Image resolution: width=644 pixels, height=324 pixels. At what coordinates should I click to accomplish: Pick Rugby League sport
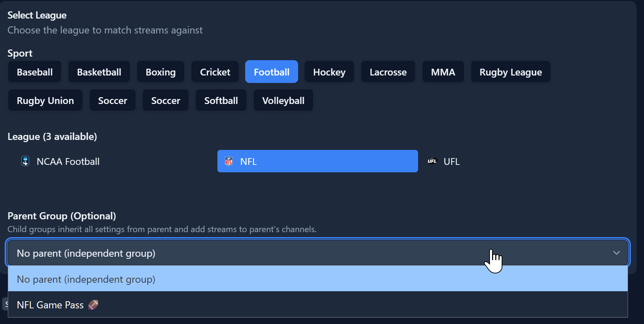pos(511,72)
